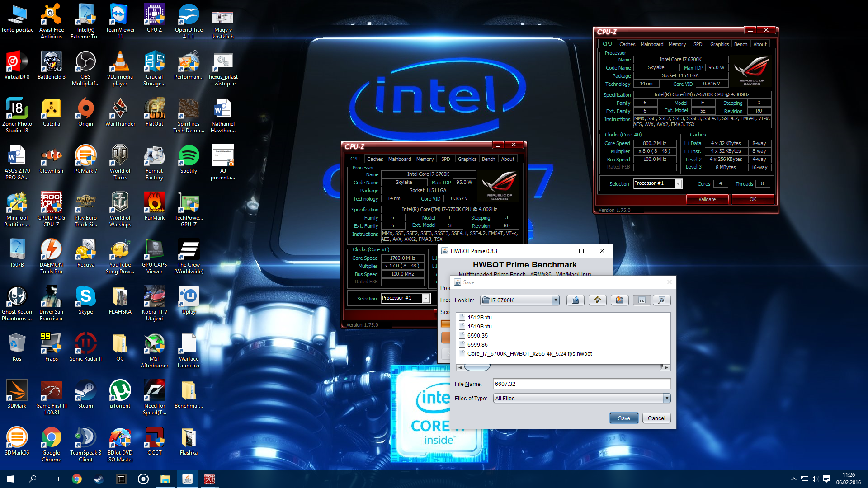Viewport: 868px width, 488px height.
Task: Open the Look In folder dropdown
Action: point(556,300)
